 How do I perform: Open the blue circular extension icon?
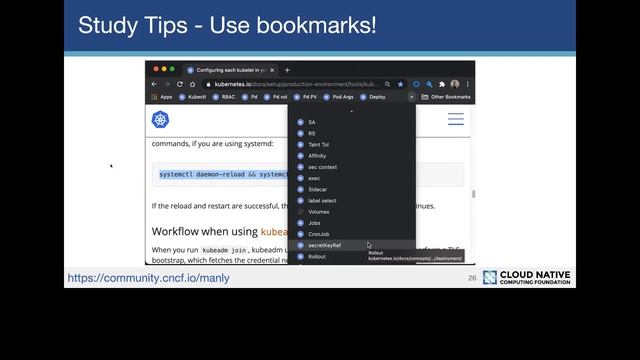[416, 84]
